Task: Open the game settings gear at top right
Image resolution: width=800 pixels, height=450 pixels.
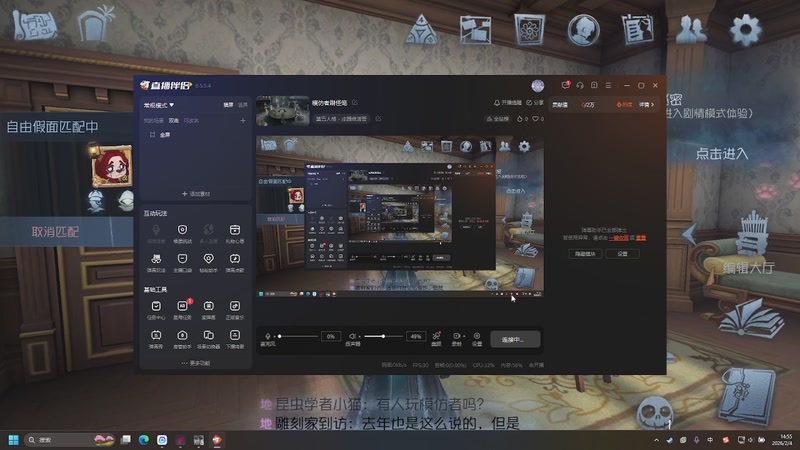Action: pyautogui.click(x=745, y=30)
